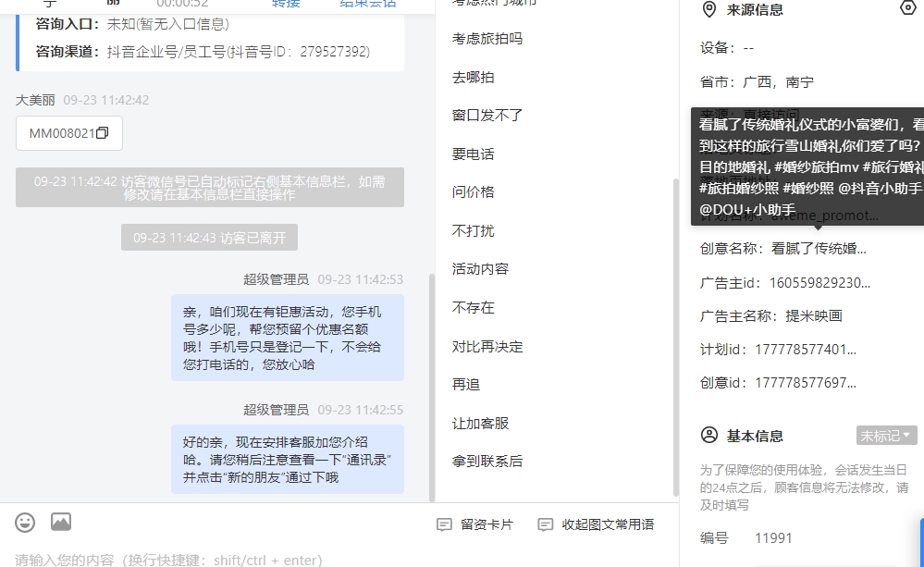Select quick phrase 不打扰

click(x=474, y=231)
